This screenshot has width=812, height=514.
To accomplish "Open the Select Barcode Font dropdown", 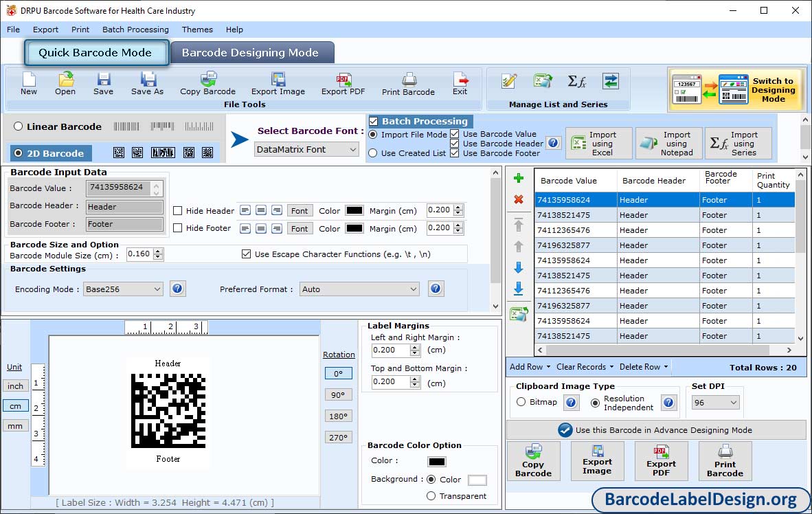I will (x=306, y=149).
